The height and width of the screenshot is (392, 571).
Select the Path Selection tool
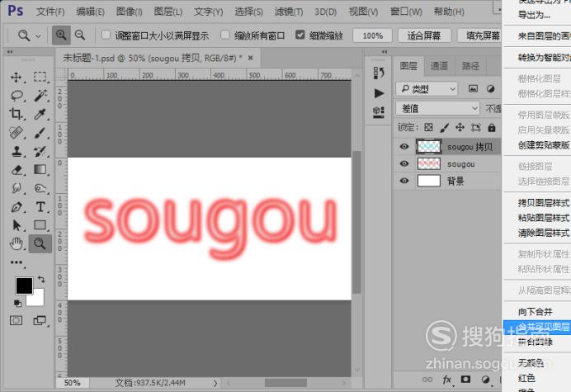pos(17,225)
